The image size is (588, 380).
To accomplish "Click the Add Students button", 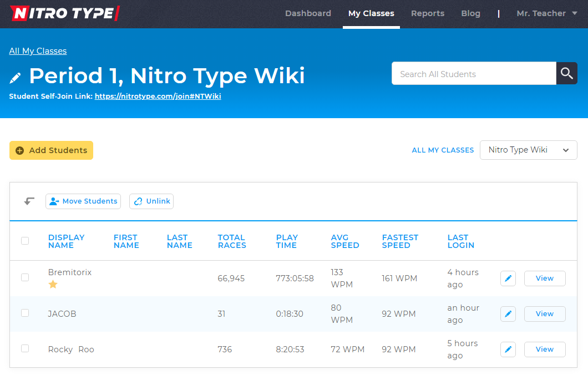I will point(51,150).
